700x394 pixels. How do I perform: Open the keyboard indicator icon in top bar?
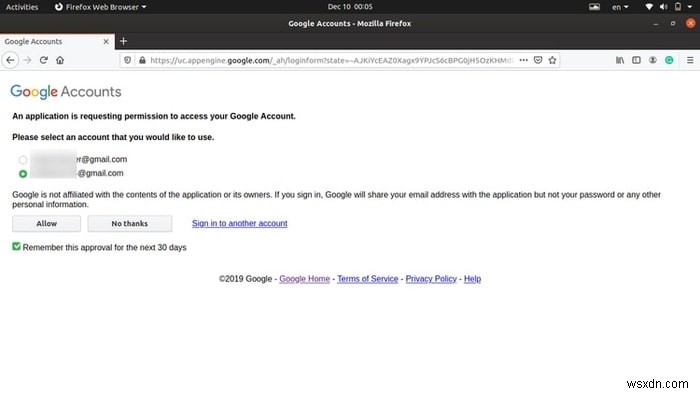tap(594, 7)
